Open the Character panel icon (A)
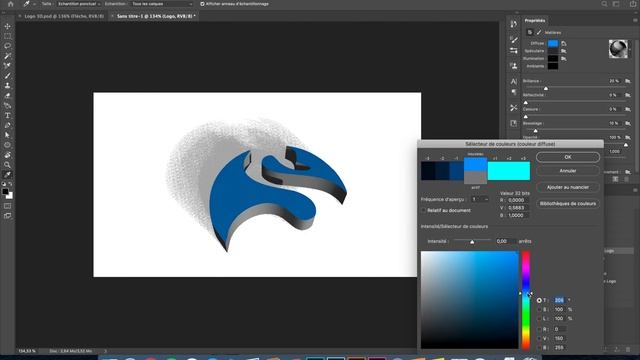Screen dimensions: 640x360 click(x=513, y=82)
